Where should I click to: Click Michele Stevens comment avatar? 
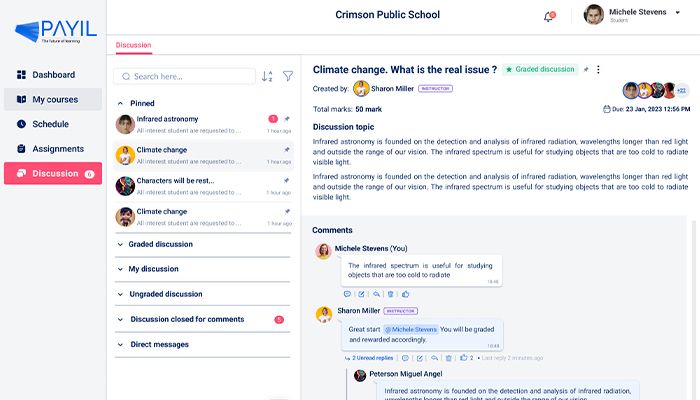pyautogui.click(x=323, y=251)
